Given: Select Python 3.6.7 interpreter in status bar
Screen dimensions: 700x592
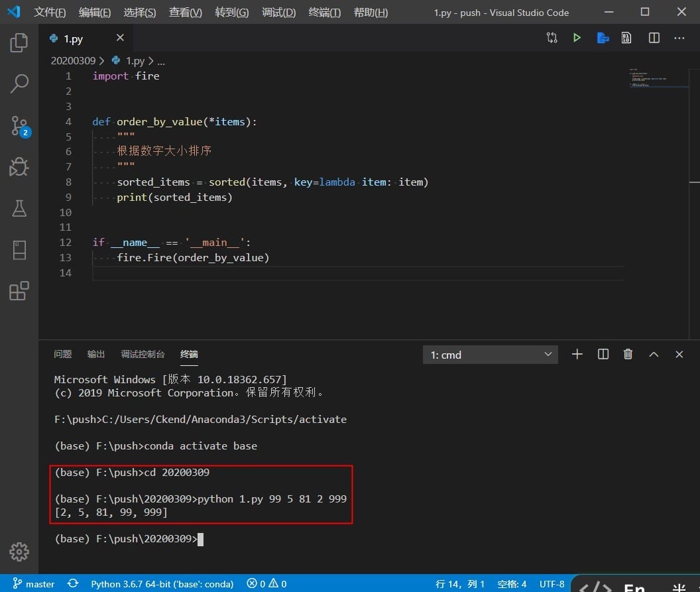Looking at the screenshot, I should coord(162,584).
